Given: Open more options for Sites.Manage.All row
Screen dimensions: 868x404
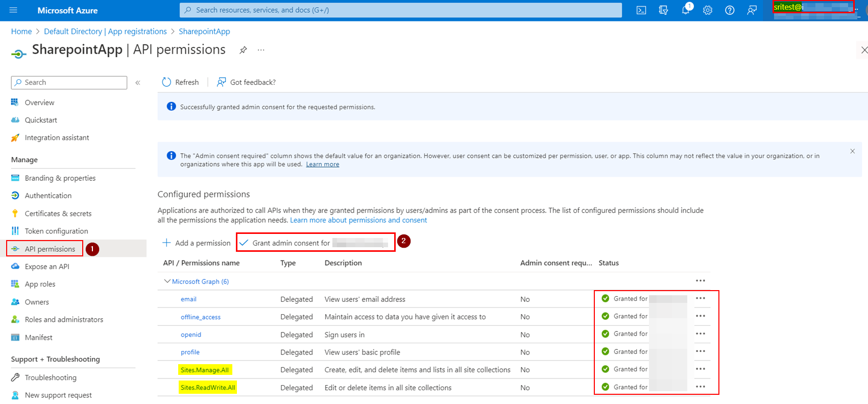Looking at the screenshot, I should pos(701,369).
